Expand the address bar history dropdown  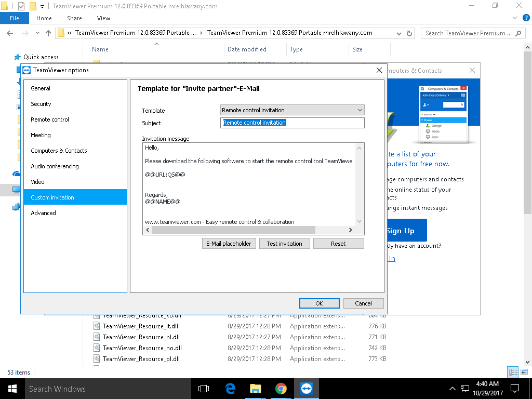[x=399, y=33]
